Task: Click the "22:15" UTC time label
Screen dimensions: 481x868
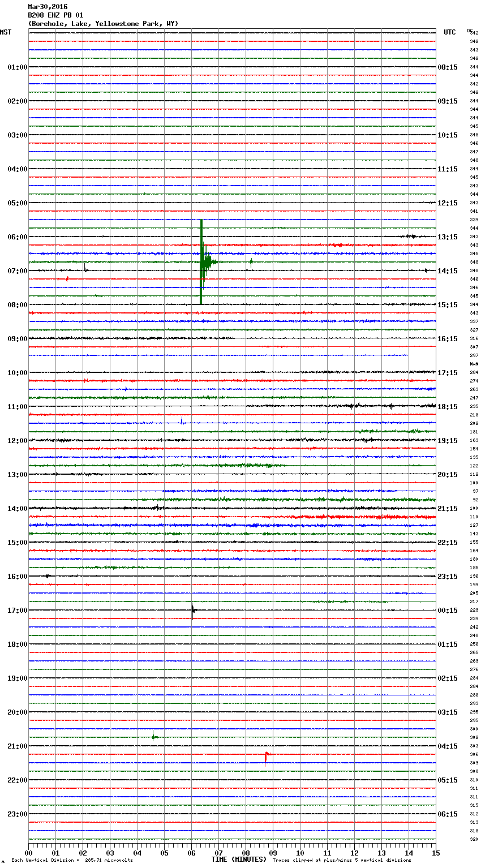Action: 448,543
